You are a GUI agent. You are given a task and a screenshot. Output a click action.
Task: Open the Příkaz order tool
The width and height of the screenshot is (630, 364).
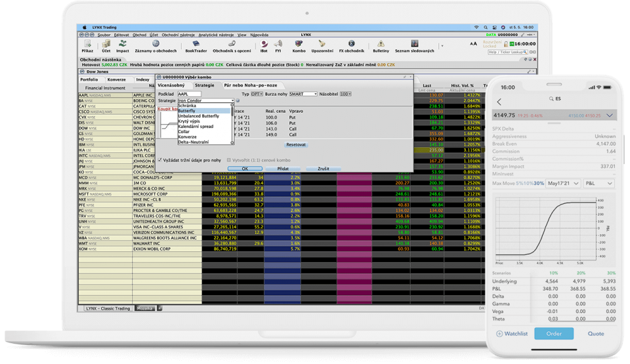coord(87,46)
